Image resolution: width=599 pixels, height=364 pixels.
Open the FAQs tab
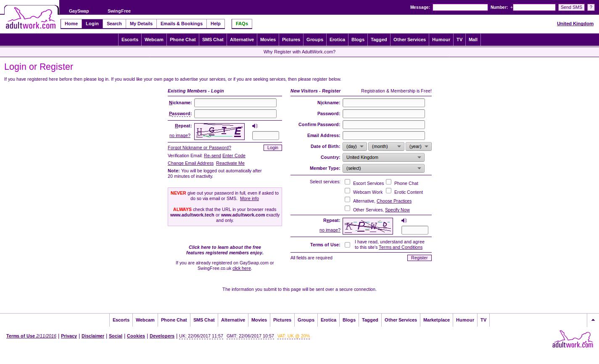[242, 24]
